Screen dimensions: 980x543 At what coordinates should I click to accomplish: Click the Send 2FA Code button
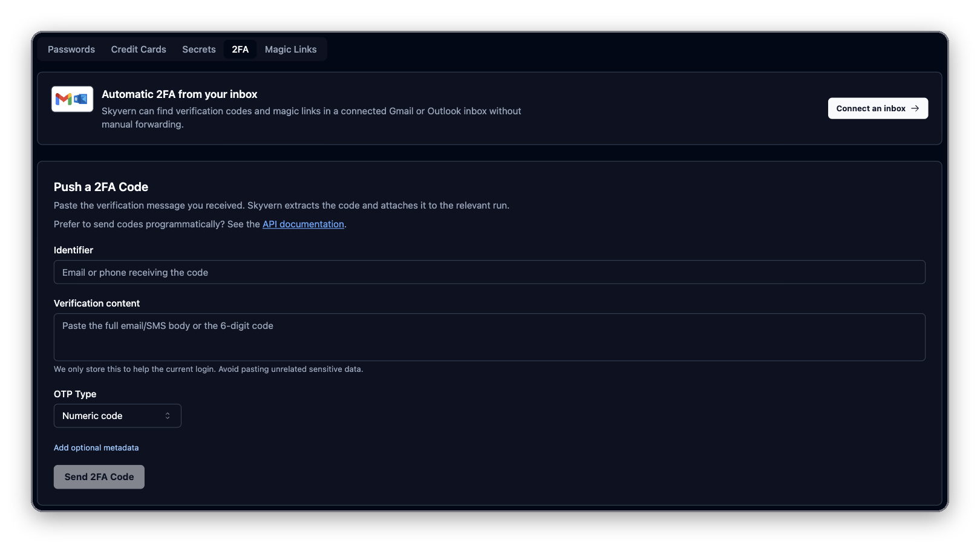pyautogui.click(x=99, y=477)
